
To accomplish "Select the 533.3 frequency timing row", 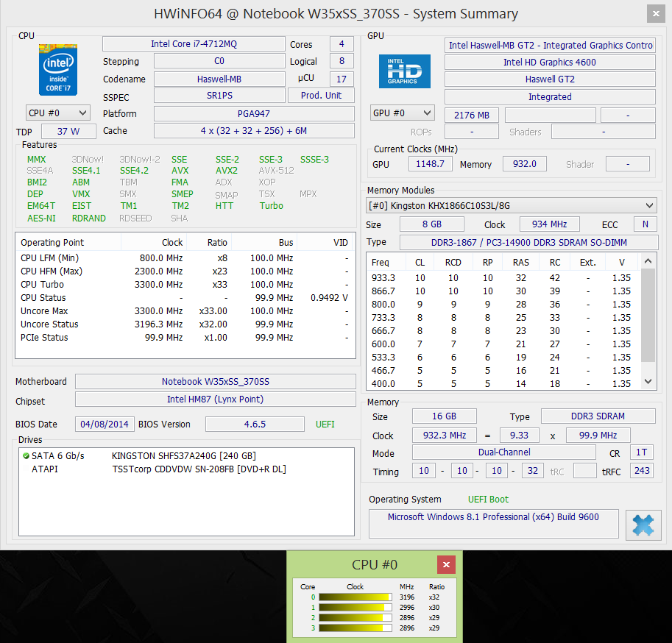I will [504, 358].
